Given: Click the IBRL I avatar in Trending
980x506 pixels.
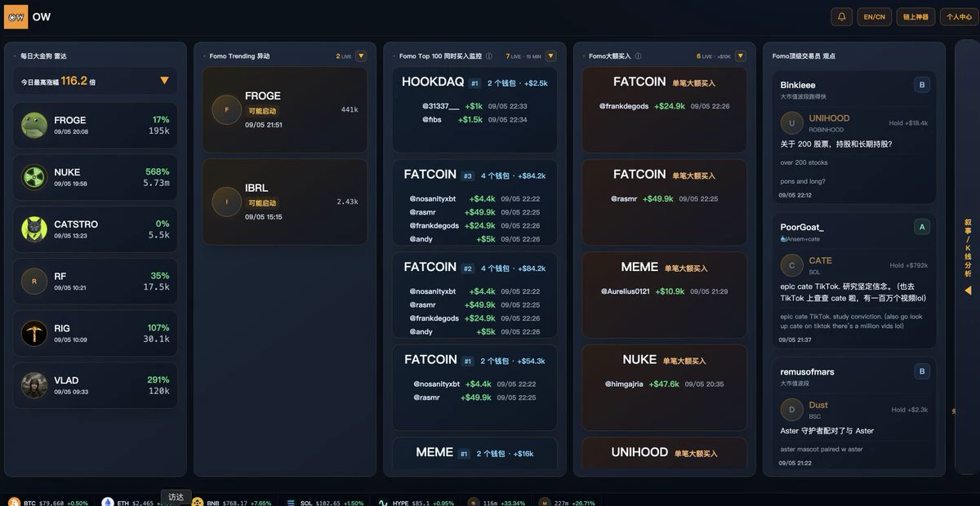Looking at the screenshot, I should (x=226, y=202).
